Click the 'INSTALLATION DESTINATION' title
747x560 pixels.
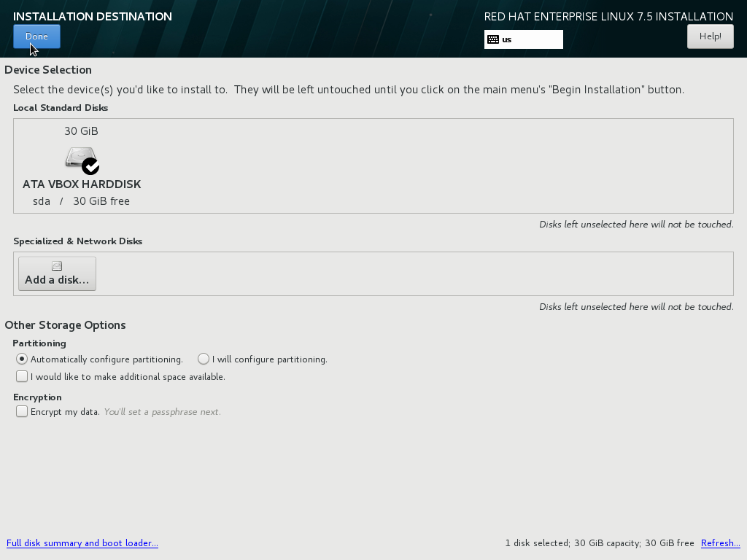tap(93, 17)
